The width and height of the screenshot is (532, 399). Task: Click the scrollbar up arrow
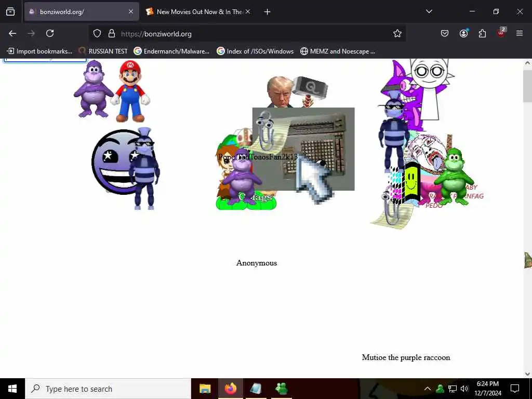point(527,63)
